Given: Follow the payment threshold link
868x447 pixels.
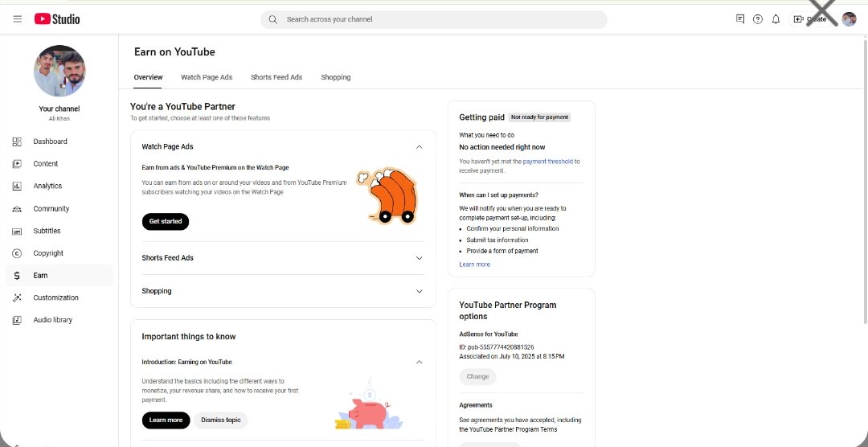Looking at the screenshot, I should click(547, 162).
